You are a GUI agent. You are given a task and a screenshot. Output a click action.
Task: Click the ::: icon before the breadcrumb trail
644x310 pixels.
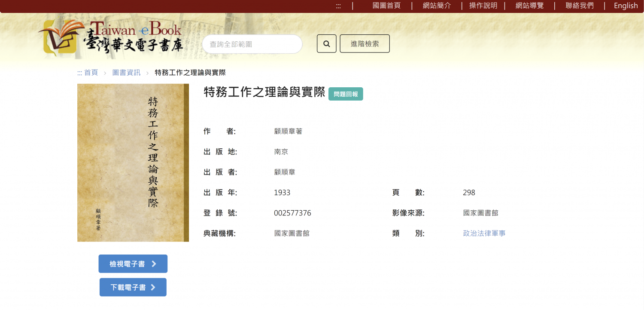point(79,73)
